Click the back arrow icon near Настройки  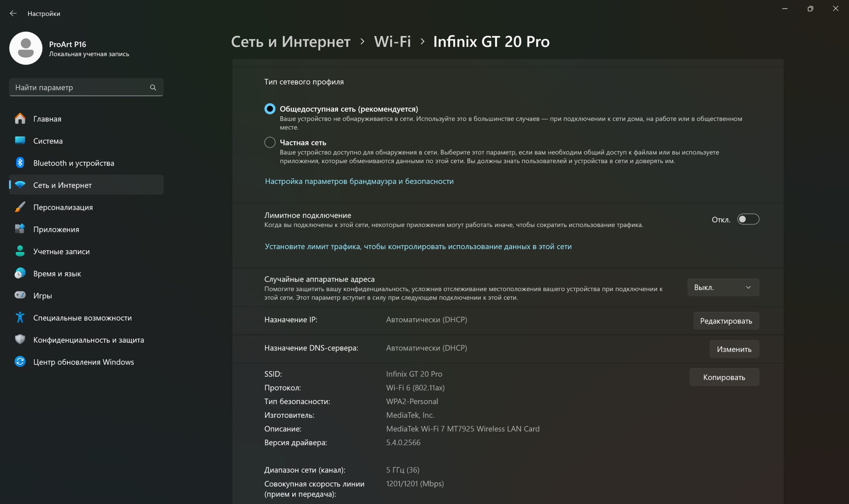[x=13, y=13]
